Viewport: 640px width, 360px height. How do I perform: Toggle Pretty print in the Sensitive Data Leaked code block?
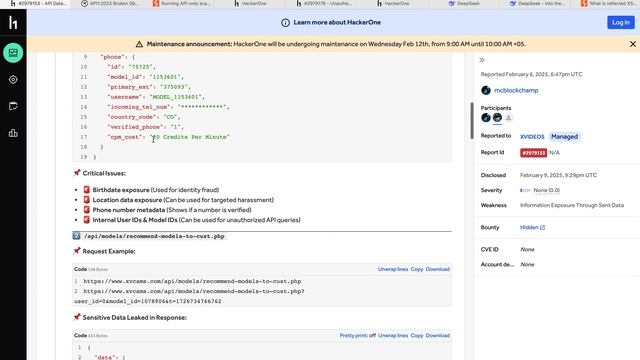point(358,336)
